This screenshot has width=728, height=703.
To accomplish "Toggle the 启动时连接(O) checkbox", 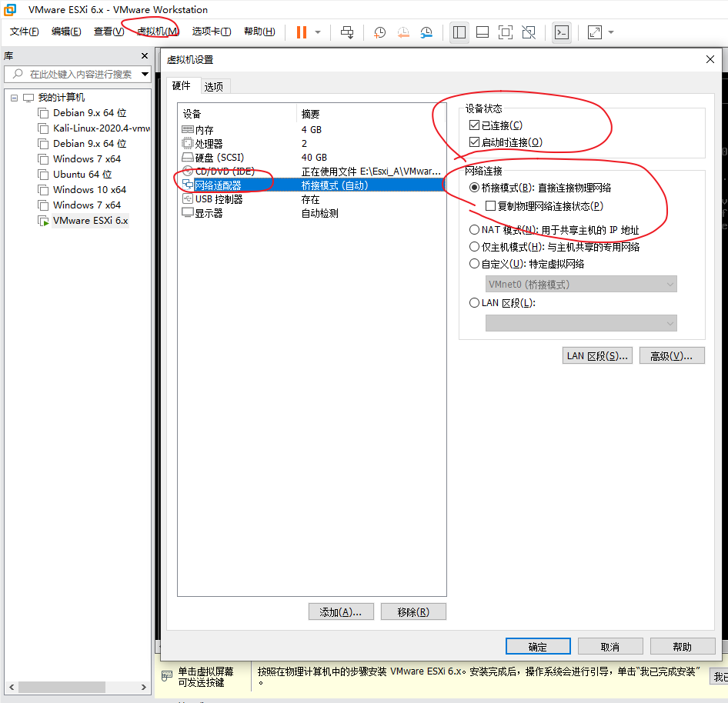I will coord(474,142).
